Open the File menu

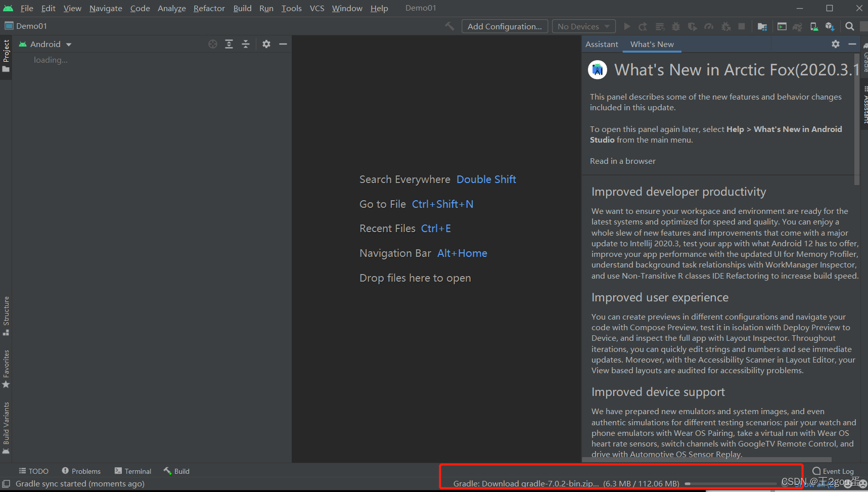27,8
